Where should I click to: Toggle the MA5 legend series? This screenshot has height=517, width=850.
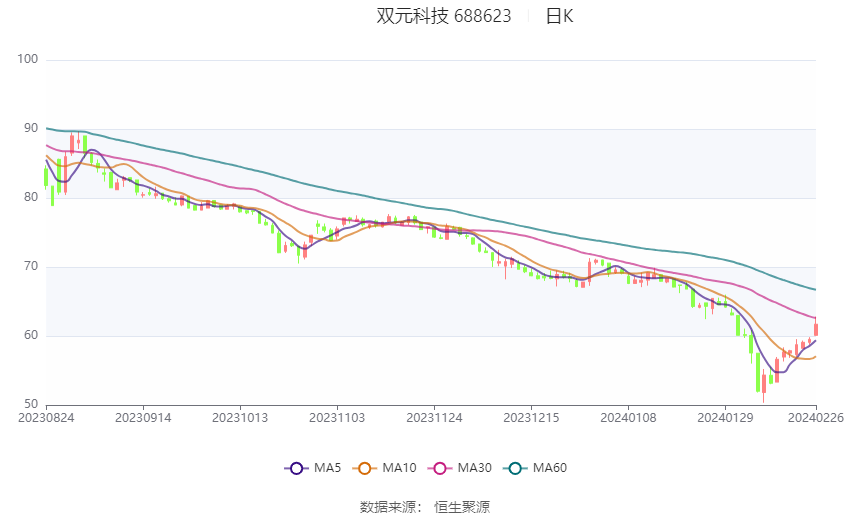[313, 468]
